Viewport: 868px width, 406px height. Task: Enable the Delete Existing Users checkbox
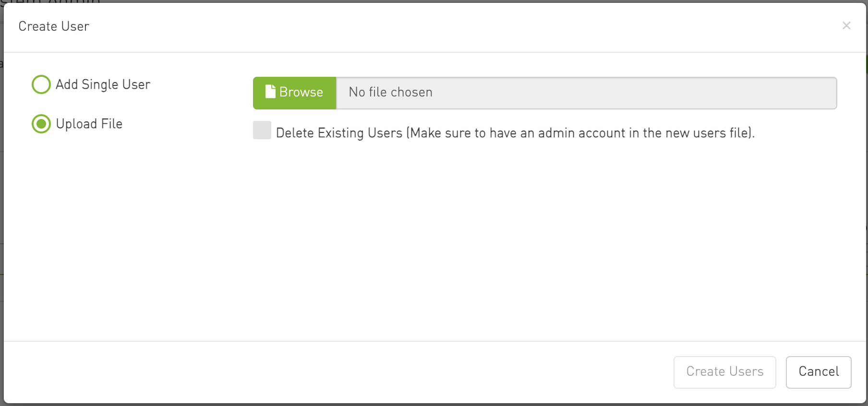(x=262, y=130)
